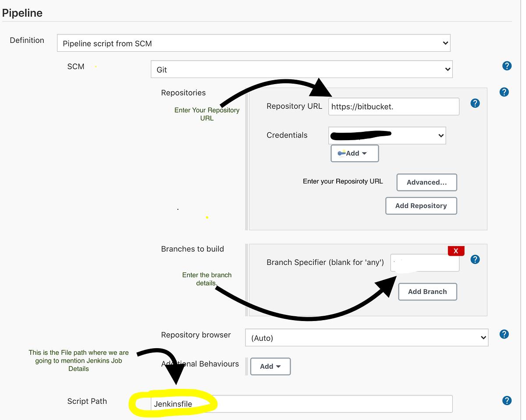The height and width of the screenshot is (420, 526).
Task: Remove the branch using the red X icon
Action: 456,251
